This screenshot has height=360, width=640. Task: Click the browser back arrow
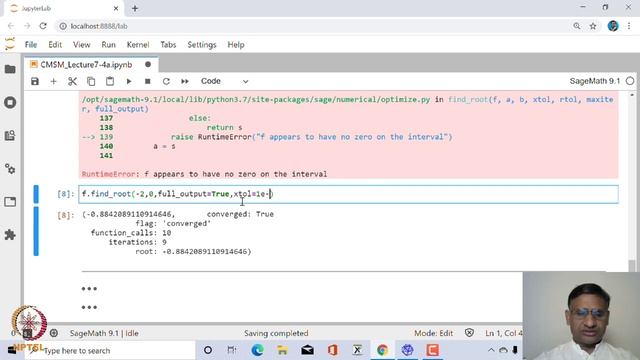click(x=11, y=26)
